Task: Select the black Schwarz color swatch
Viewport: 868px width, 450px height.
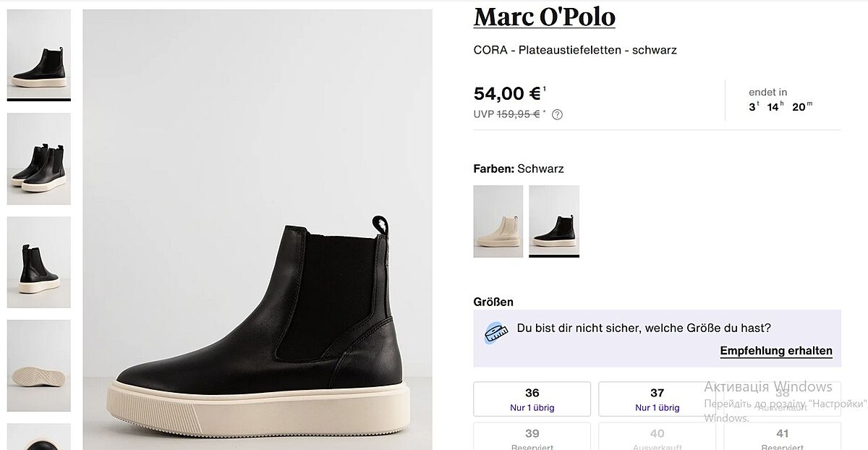Action: coord(554,221)
